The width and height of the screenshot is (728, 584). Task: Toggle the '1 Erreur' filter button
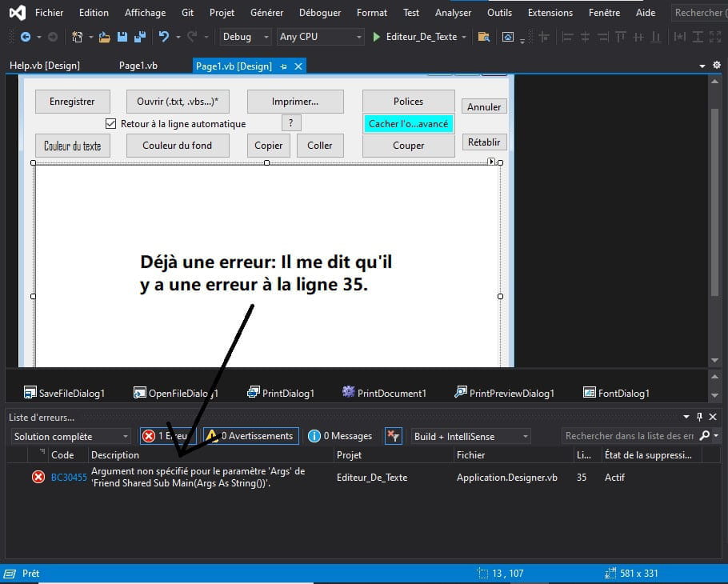168,436
